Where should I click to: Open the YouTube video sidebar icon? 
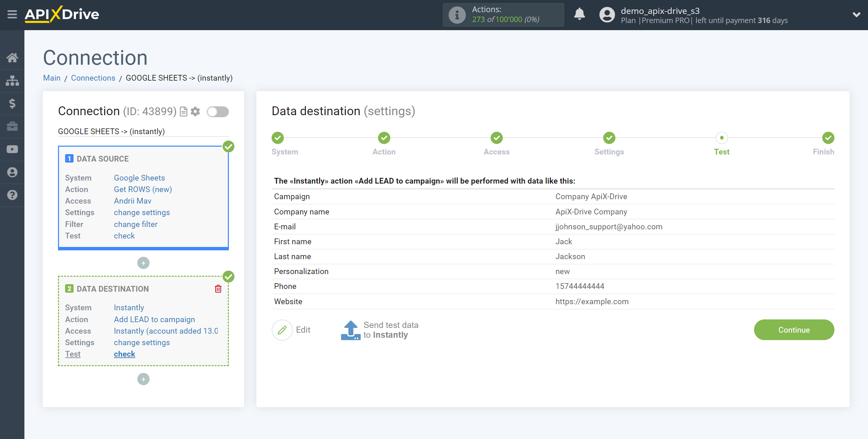click(x=12, y=149)
